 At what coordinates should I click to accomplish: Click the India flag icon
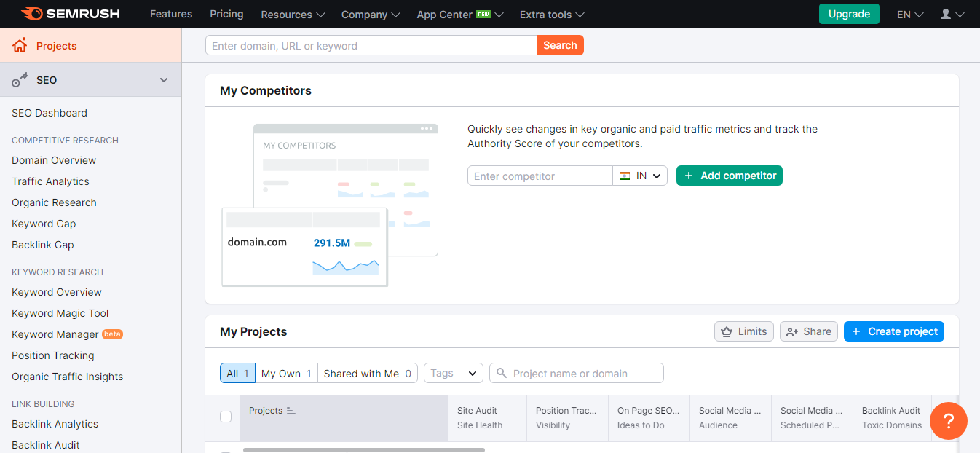[x=625, y=176]
